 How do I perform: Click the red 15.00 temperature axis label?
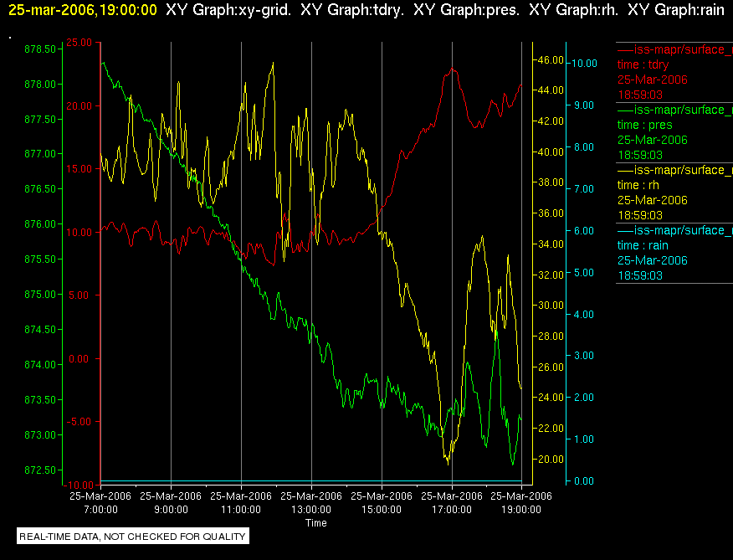pos(79,169)
